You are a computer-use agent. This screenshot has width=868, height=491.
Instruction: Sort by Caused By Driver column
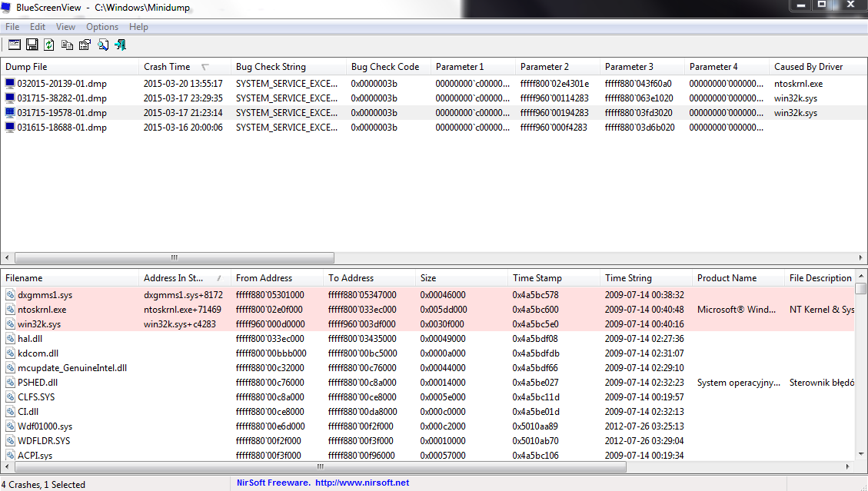coord(817,66)
